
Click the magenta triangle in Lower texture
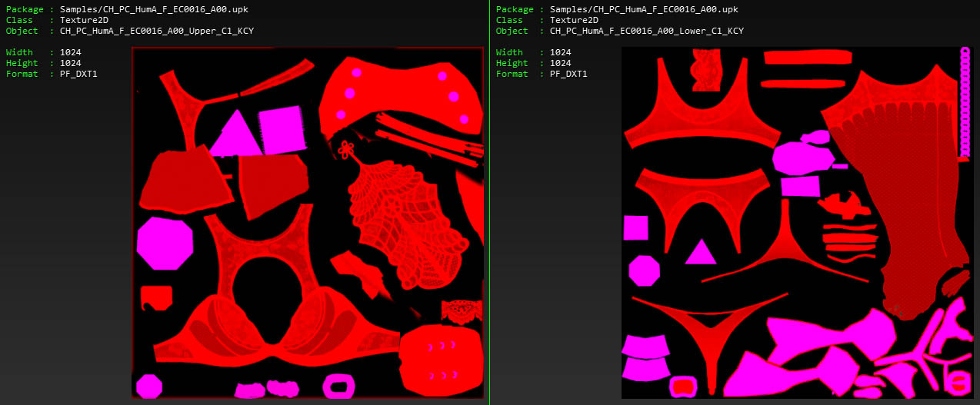pos(701,253)
